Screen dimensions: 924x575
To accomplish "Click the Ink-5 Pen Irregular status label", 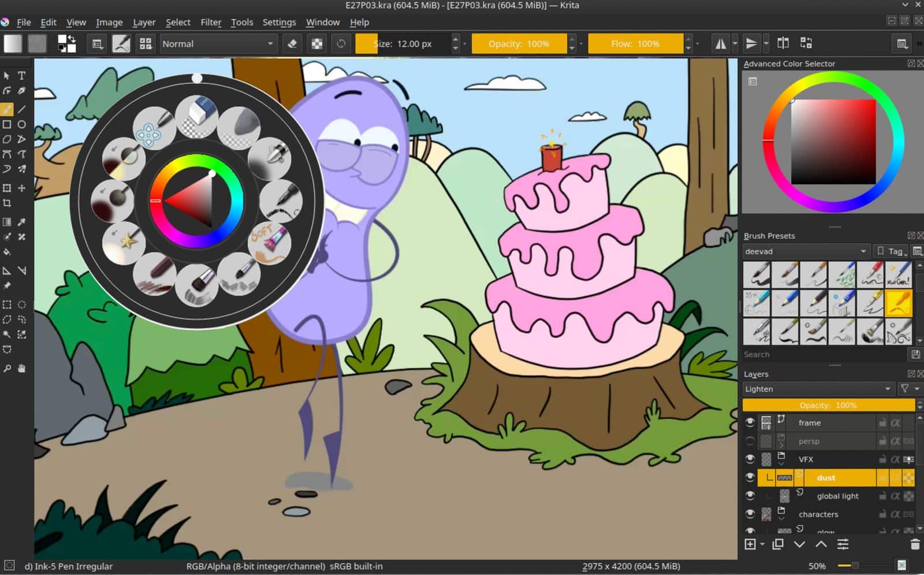I will click(x=69, y=566).
